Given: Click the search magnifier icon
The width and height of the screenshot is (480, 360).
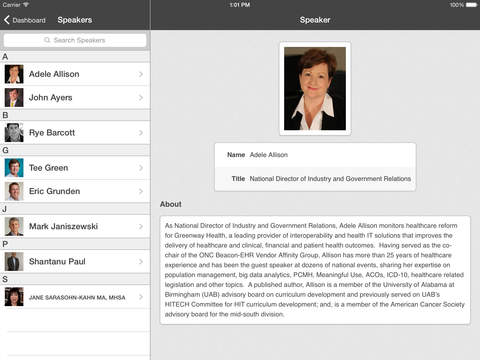Looking at the screenshot, I should tap(47, 40).
